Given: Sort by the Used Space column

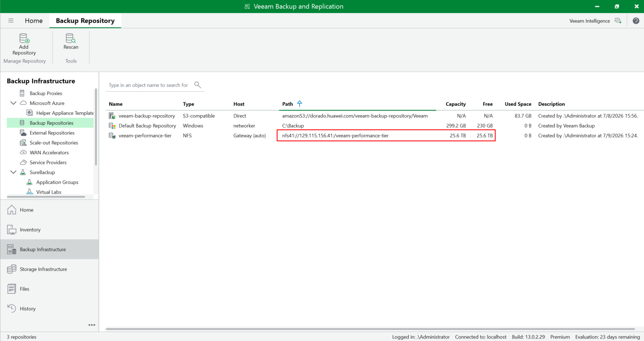Looking at the screenshot, I should (518, 104).
